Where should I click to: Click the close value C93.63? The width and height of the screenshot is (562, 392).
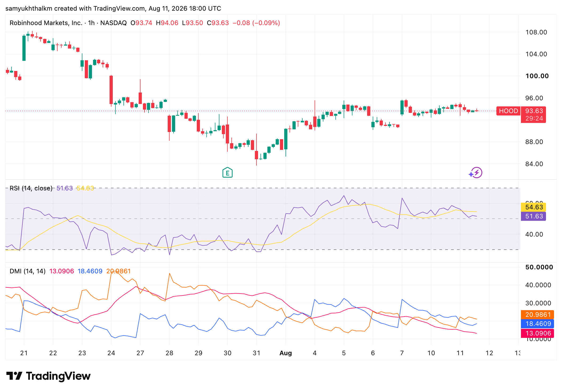(218, 23)
